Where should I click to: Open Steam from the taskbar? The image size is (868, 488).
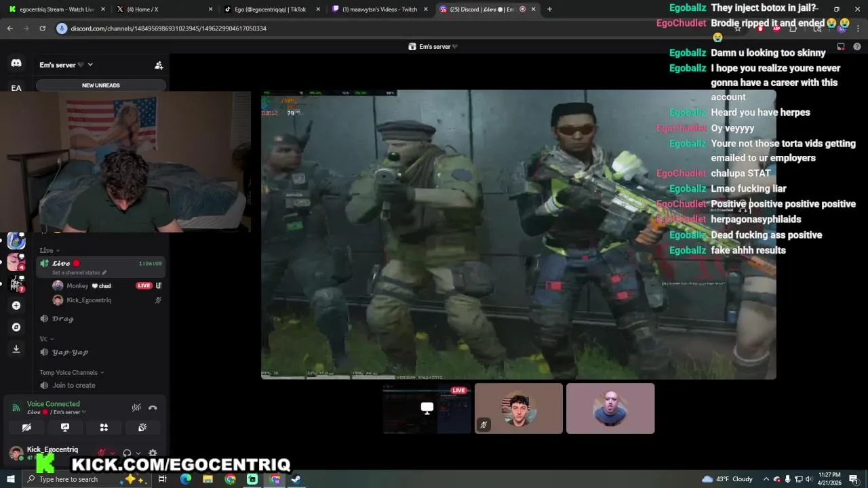(x=296, y=479)
